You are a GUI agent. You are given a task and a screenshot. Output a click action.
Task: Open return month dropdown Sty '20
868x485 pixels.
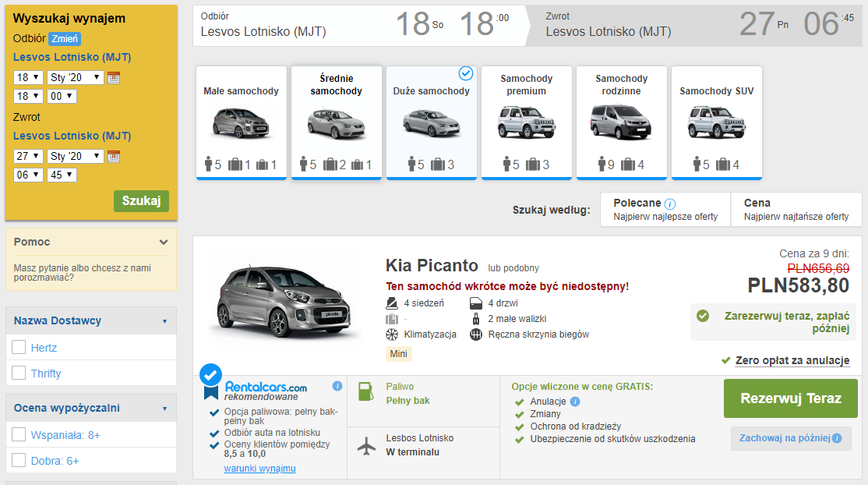pyautogui.click(x=76, y=156)
